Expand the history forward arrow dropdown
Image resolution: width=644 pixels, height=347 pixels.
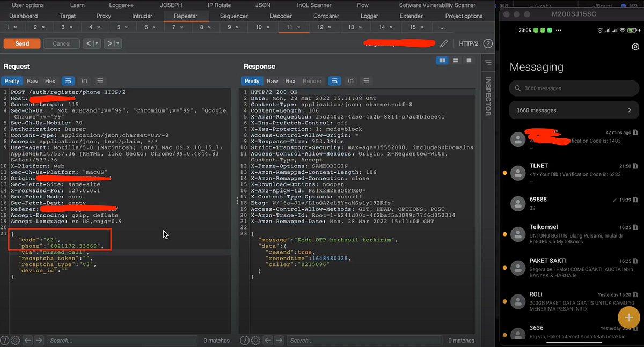tap(118, 43)
